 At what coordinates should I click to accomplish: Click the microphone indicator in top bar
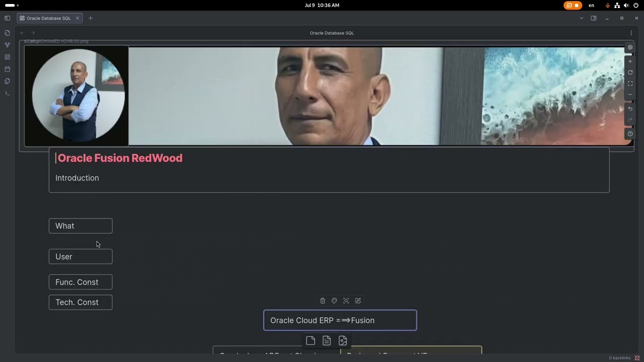coord(608,5)
